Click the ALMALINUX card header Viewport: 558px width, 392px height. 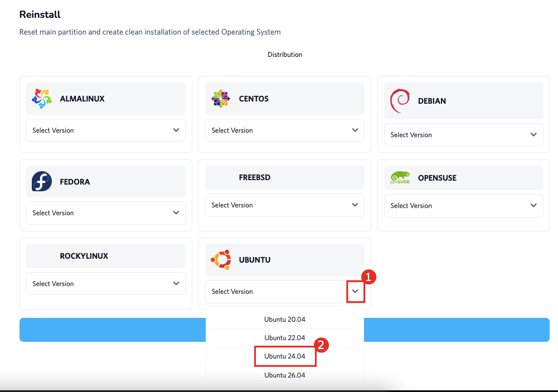106,99
